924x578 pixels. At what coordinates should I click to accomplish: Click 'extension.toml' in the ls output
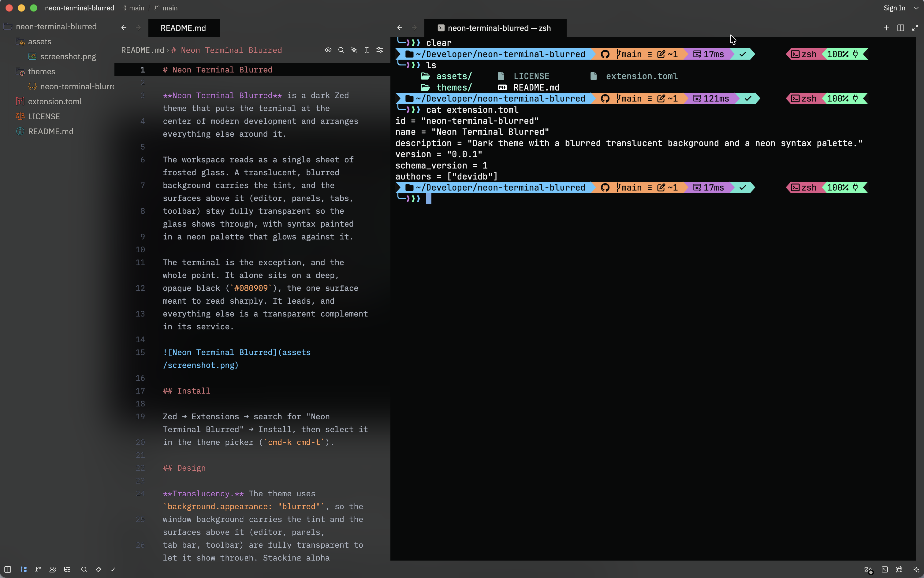point(641,76)
